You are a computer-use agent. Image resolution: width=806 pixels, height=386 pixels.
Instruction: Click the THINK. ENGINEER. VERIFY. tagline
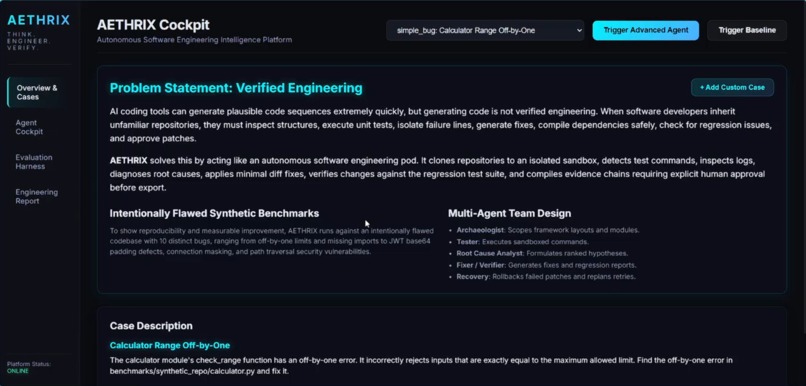pos(29,41)
